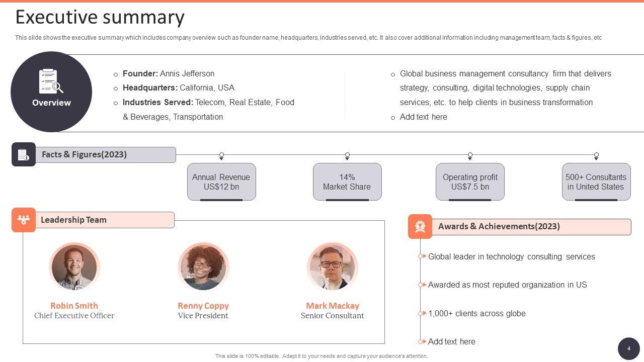
Task: Click the Leadership Team people icon
Action: click(x=24, y=220)
